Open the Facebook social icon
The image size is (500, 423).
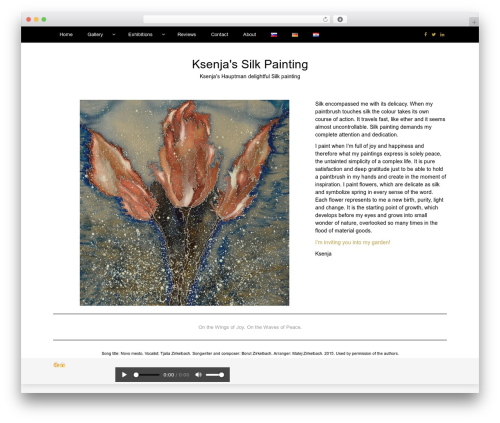425,34
